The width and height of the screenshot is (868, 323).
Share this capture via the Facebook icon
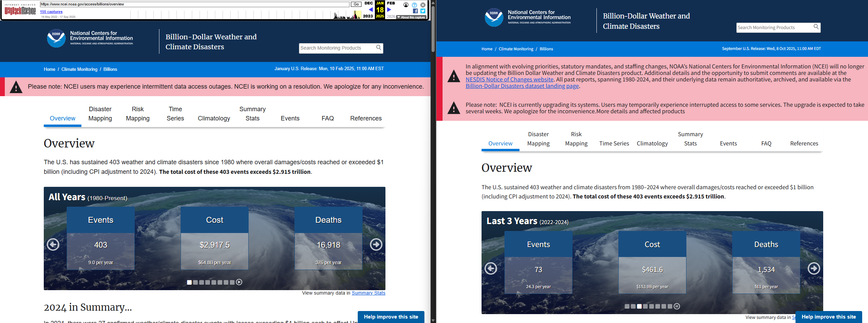(x=415, y=11)
